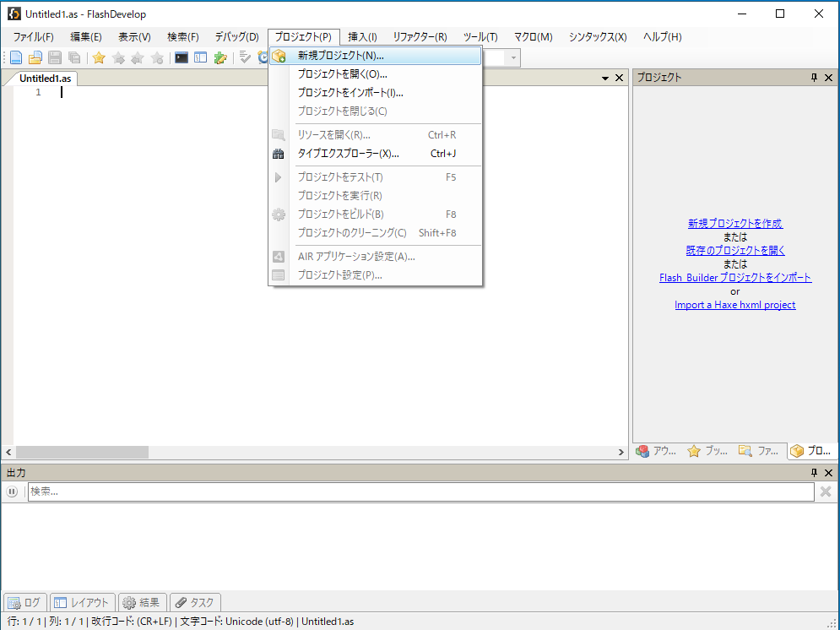Choose プロジェクトをインポート(I)... menu item
Image resolution: width=840 pixels, height=630 pixels.
(375, 93)
